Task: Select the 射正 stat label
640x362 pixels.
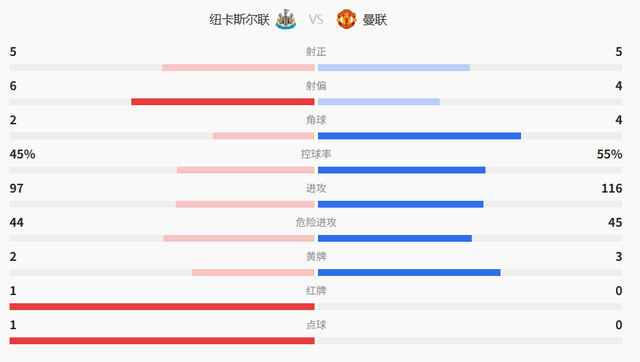Action: point(316,52)
